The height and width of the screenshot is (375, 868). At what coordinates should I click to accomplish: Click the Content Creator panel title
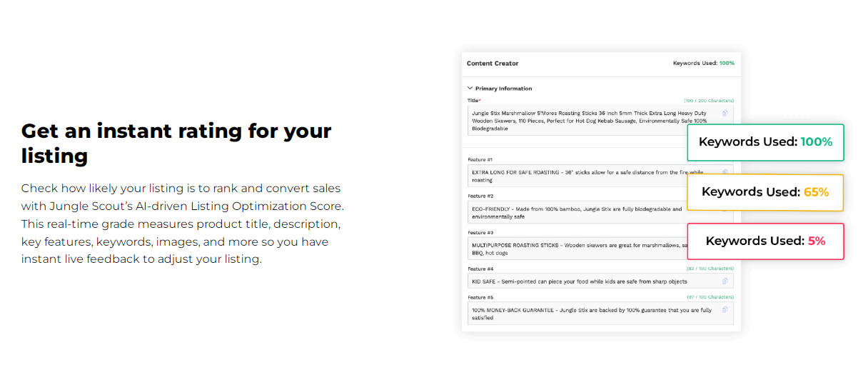(493, 63)
